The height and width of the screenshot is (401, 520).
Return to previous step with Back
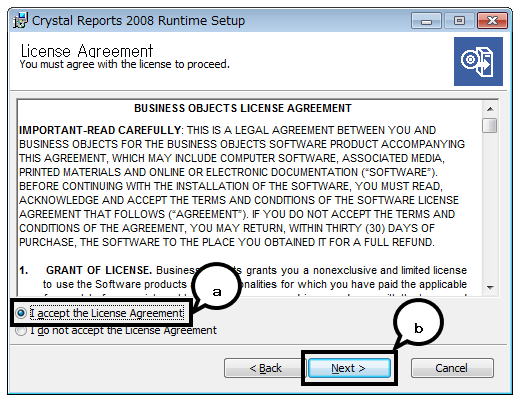click(x=265, y=368)
